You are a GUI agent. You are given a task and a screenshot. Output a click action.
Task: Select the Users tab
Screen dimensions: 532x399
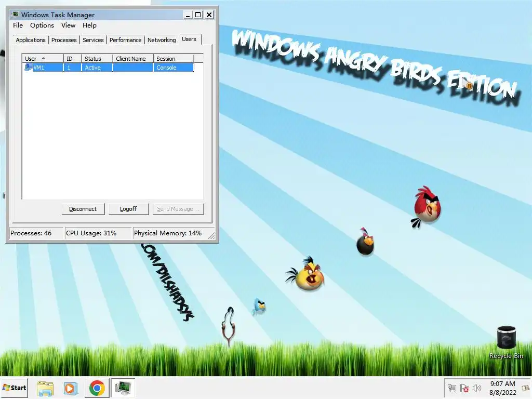(x=189, y=39)
